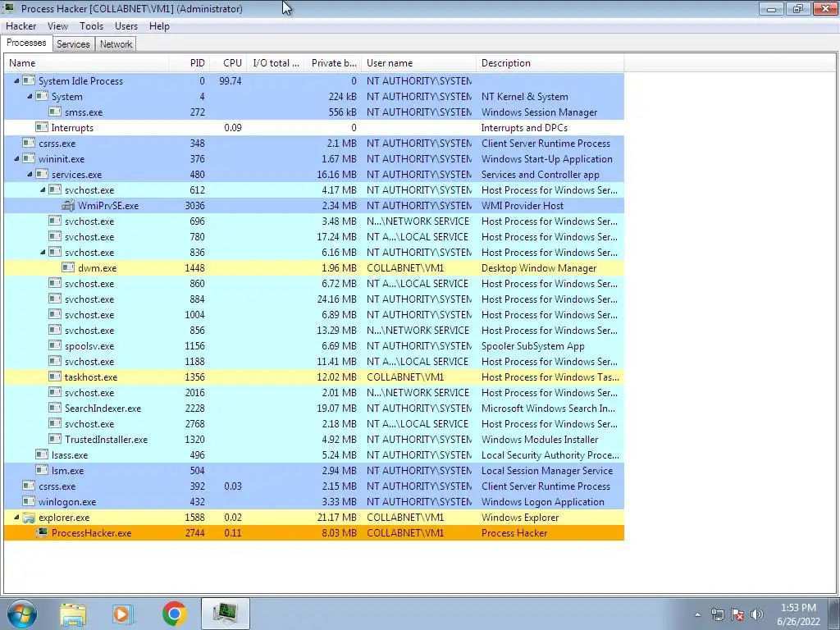Click 'Desktop Window Manager' description
This screenshot has height=630, width=840.
click(539, 268)
